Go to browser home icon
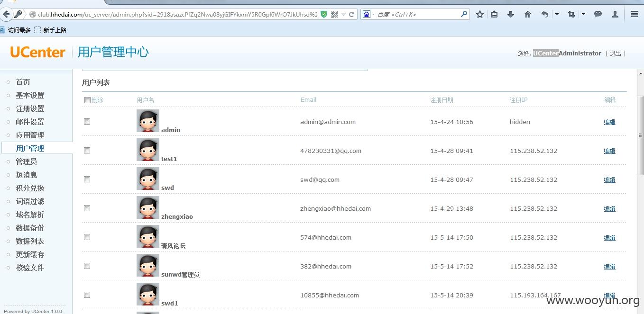The width and height of the screenshot is (644, 314). [528, 14]
